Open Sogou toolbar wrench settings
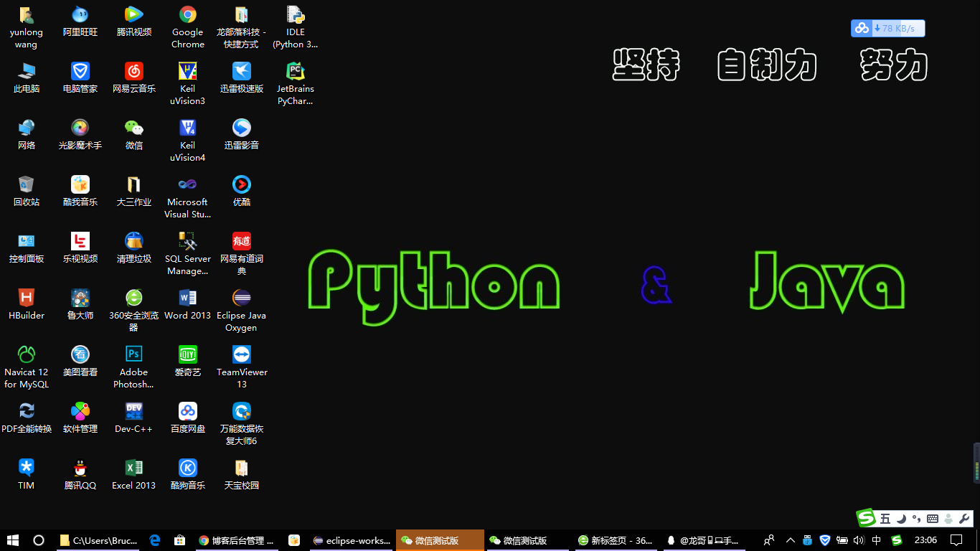Image resolution: width=980 pixels, height=551 pixels. pos(964,519)
